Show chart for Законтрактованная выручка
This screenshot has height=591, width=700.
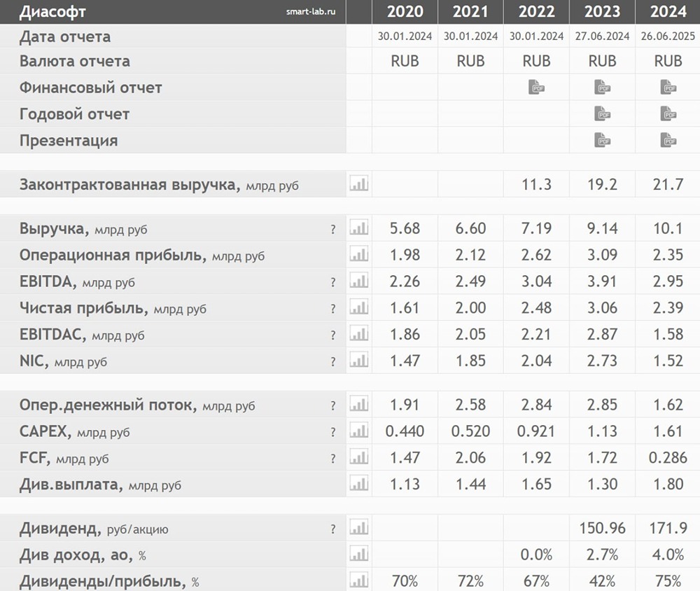(359, 183)
